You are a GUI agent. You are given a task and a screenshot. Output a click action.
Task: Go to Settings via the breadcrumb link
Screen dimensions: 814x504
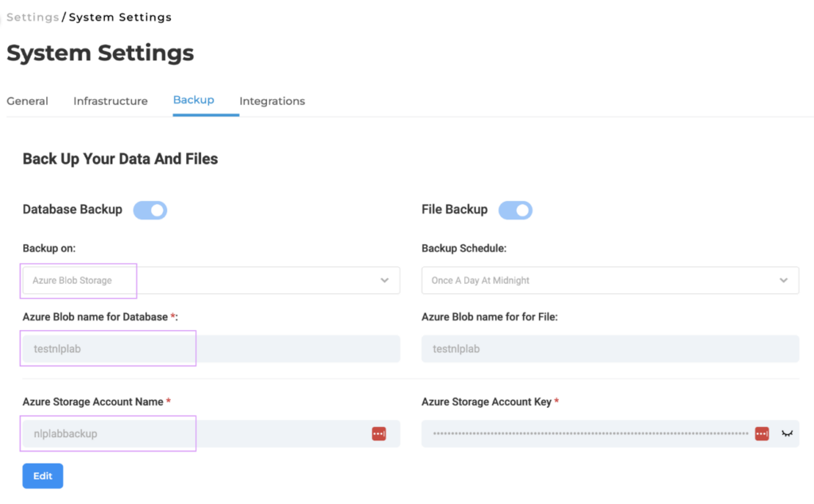pos(33,17)
